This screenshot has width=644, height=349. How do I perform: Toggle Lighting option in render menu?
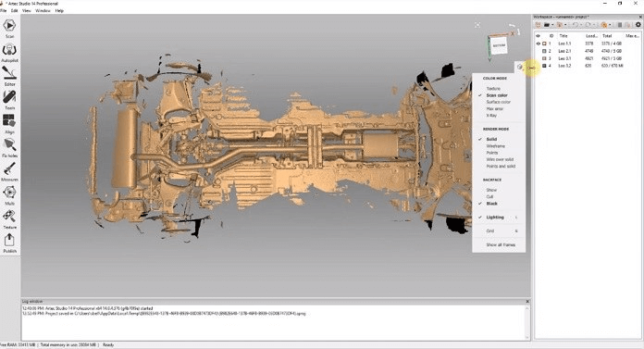495,217
